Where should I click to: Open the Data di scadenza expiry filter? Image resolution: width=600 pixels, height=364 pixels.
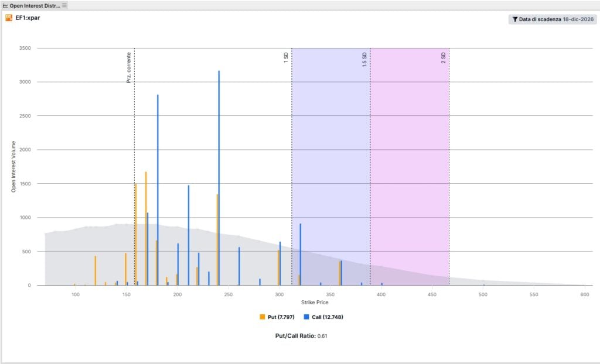553,19
